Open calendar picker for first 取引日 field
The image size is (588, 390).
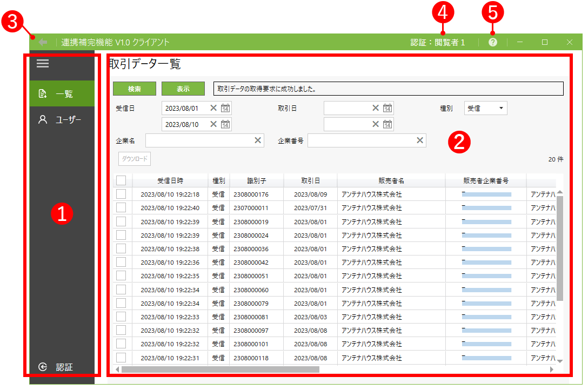click(x=387, y=108)
